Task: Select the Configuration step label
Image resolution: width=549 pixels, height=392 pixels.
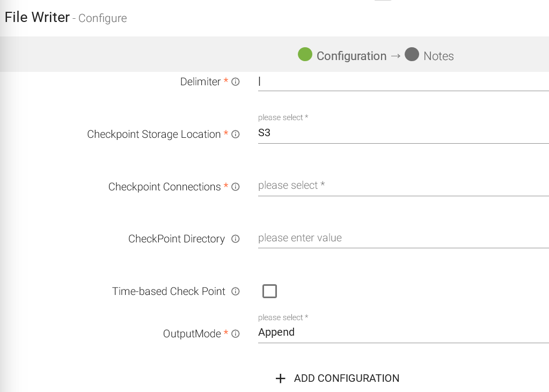Action: pyautogui.click(x=351, y=56)
